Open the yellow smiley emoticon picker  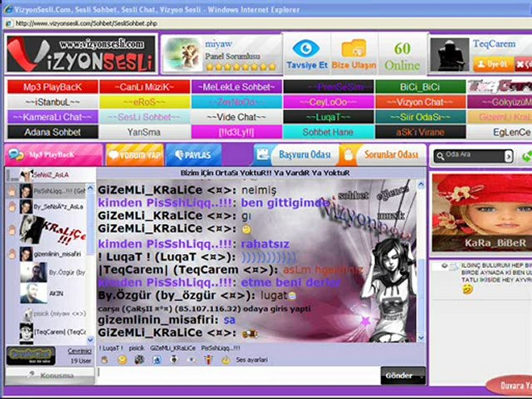tap(122, 360)
